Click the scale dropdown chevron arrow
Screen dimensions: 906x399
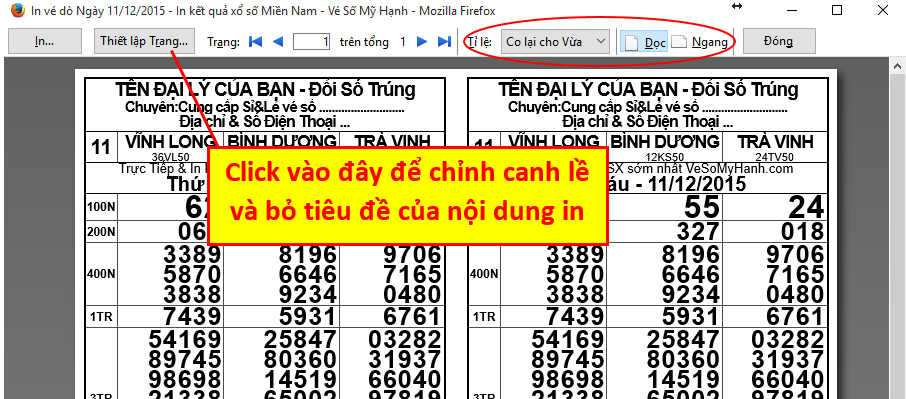600,42
